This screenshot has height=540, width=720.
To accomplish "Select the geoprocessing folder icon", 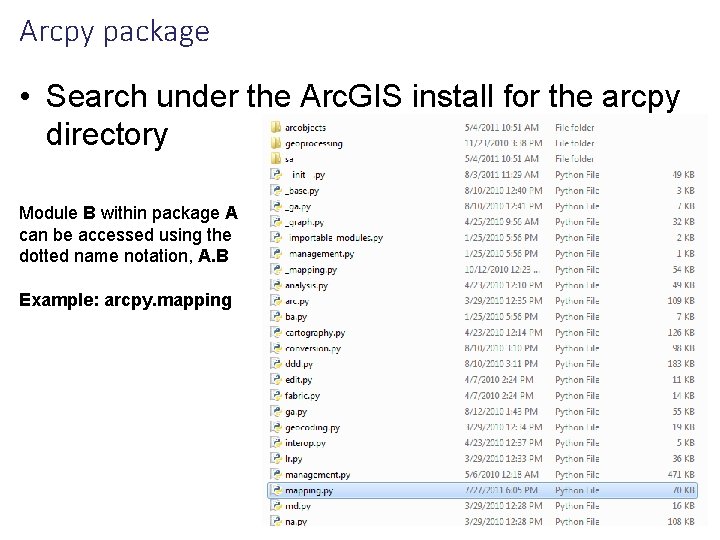I will click(276, 143).
